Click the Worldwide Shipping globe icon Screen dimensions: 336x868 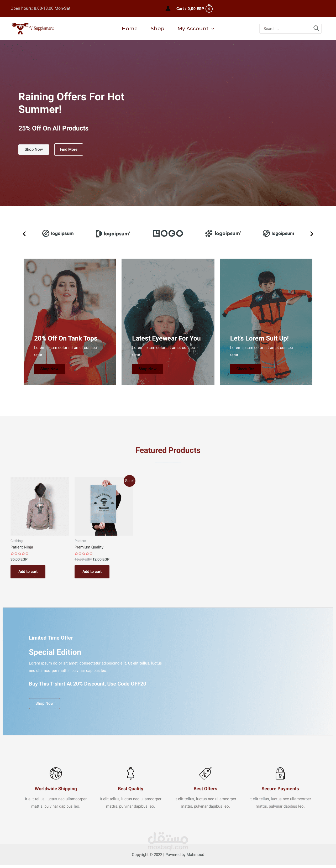(x=56, y=773)
